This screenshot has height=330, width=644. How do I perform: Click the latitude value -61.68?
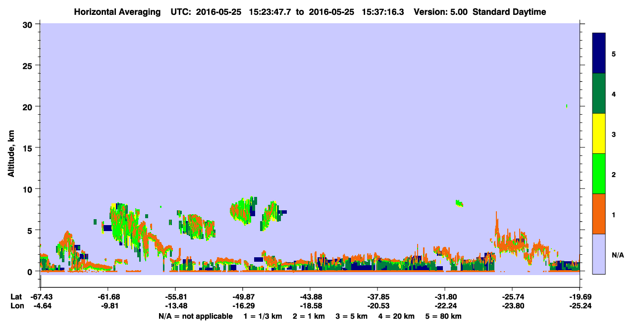click(x=108, y=297)
